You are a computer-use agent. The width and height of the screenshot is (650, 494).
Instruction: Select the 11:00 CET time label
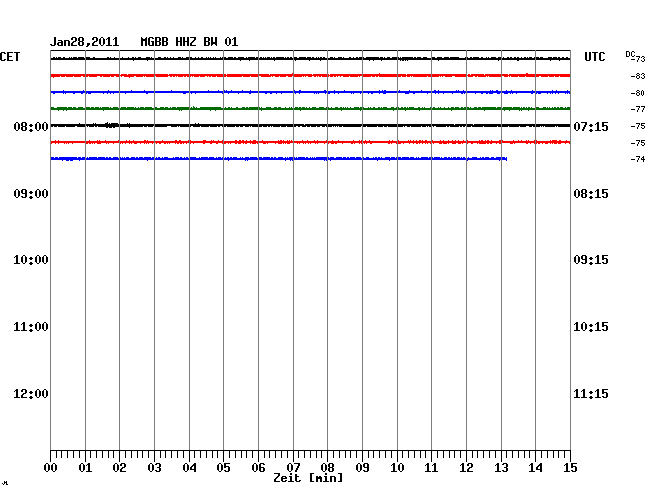[x=31, y=327]
